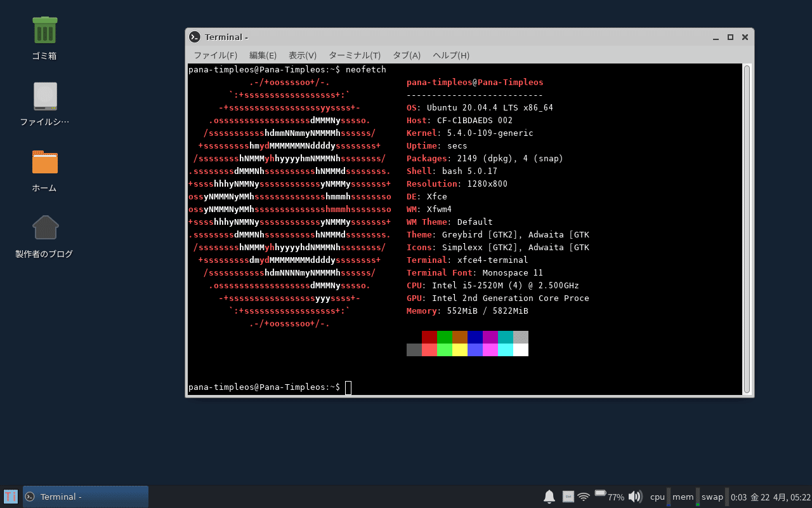The image size is (812, 508).
Task: Click the uptime '0:03' text in the panel
Action: point(739,497)
